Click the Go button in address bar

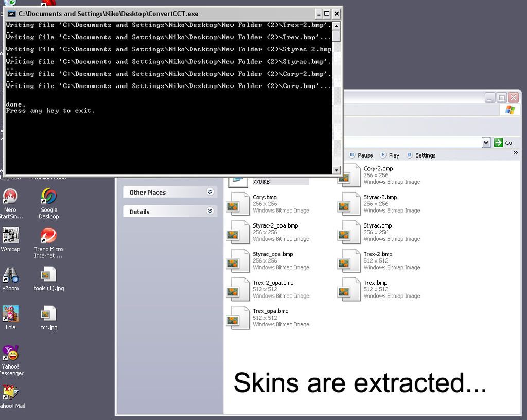click(x=503, y=143)
